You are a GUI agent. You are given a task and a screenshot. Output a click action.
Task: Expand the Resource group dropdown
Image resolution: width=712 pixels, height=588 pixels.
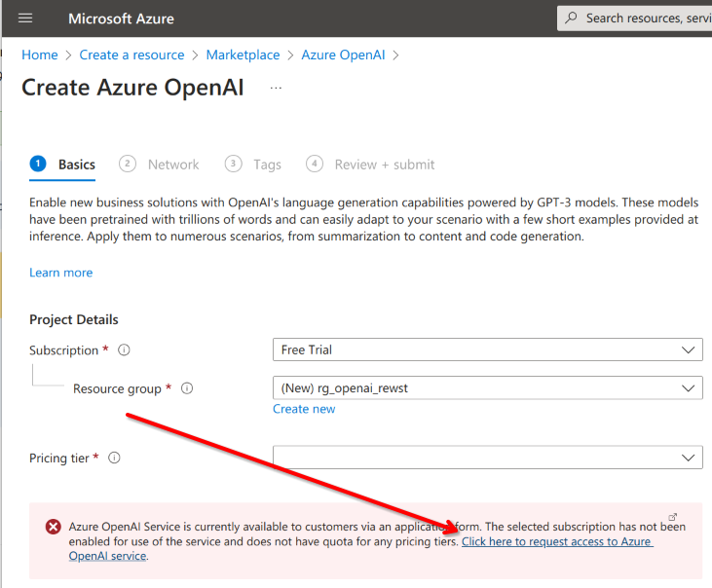(487, 388)
